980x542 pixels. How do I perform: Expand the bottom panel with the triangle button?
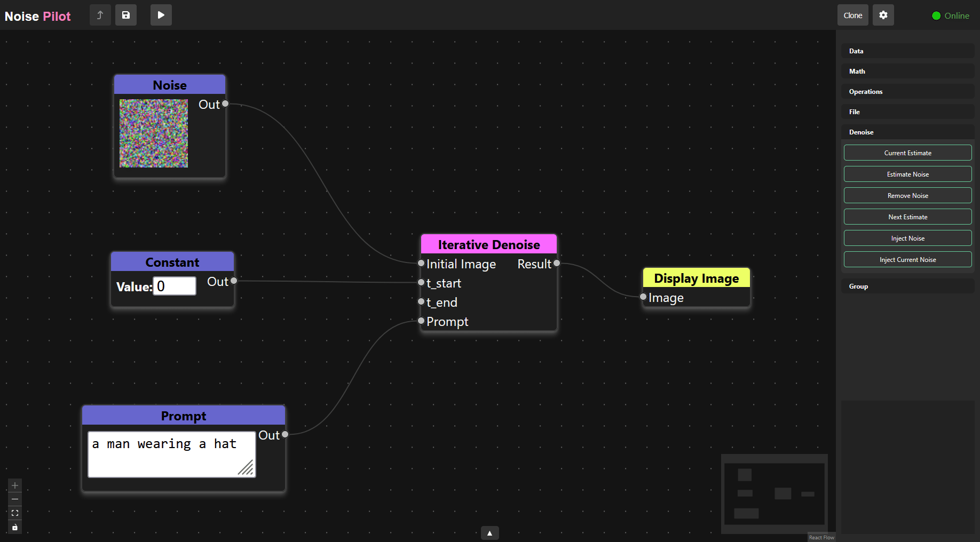tap(489, 532)
